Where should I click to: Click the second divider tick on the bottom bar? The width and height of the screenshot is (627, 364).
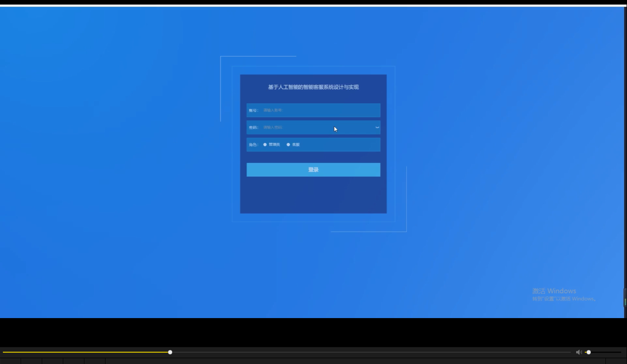42,360
